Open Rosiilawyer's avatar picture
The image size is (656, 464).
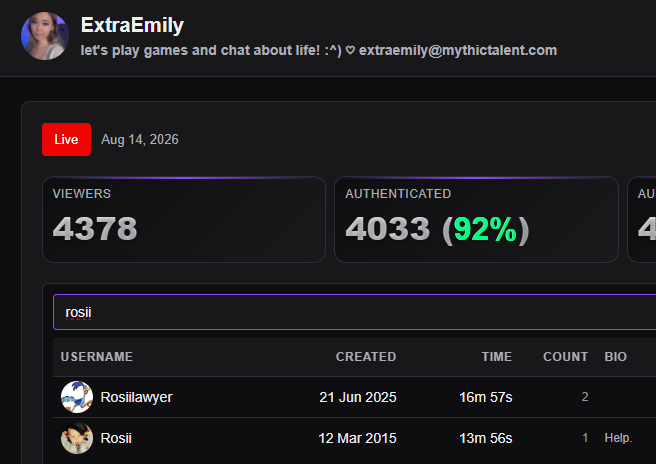[x=77, y=397]
